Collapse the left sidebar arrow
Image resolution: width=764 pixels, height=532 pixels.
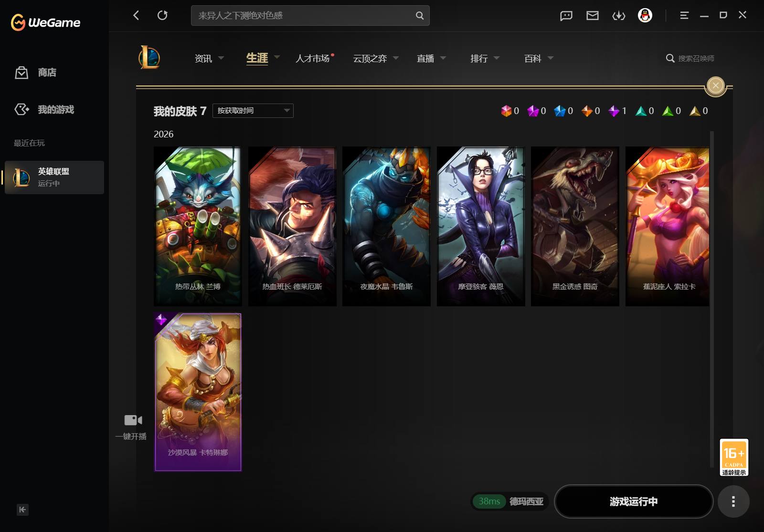22,510
